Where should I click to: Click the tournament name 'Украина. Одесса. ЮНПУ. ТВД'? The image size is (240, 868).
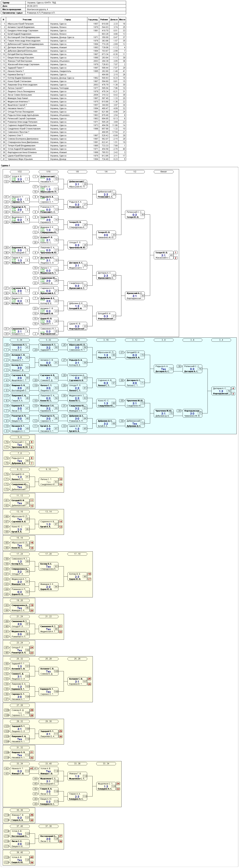click(x=41, y=2)
